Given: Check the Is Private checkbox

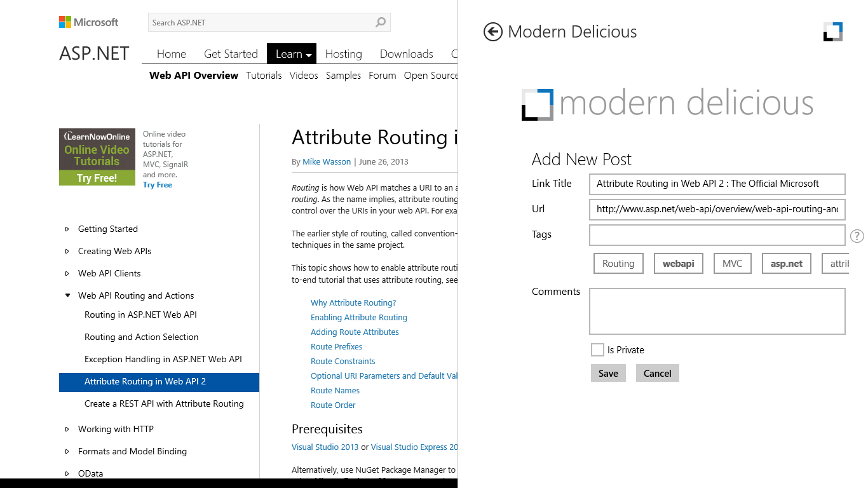Looking at the screenshot, I should [597, 349].
